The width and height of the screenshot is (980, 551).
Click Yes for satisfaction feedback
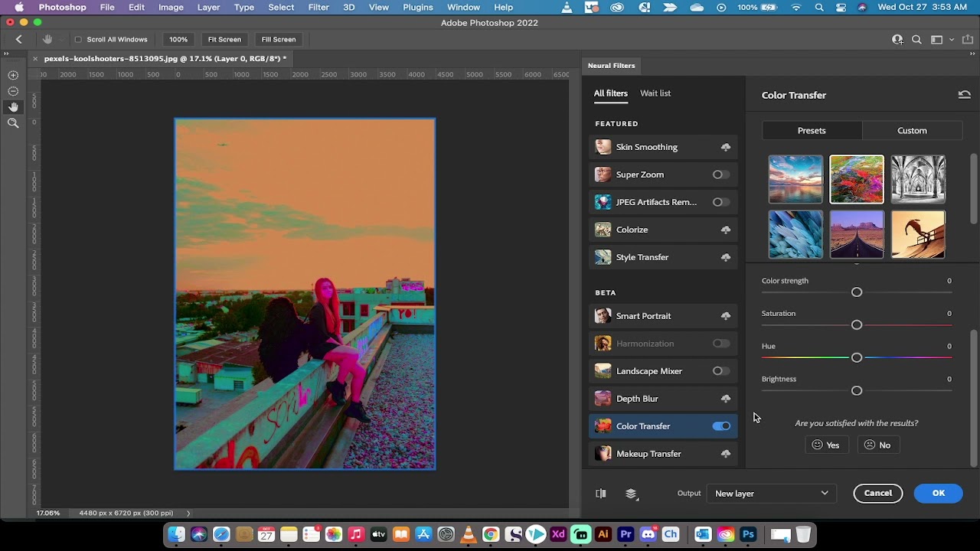coord(826,445)
